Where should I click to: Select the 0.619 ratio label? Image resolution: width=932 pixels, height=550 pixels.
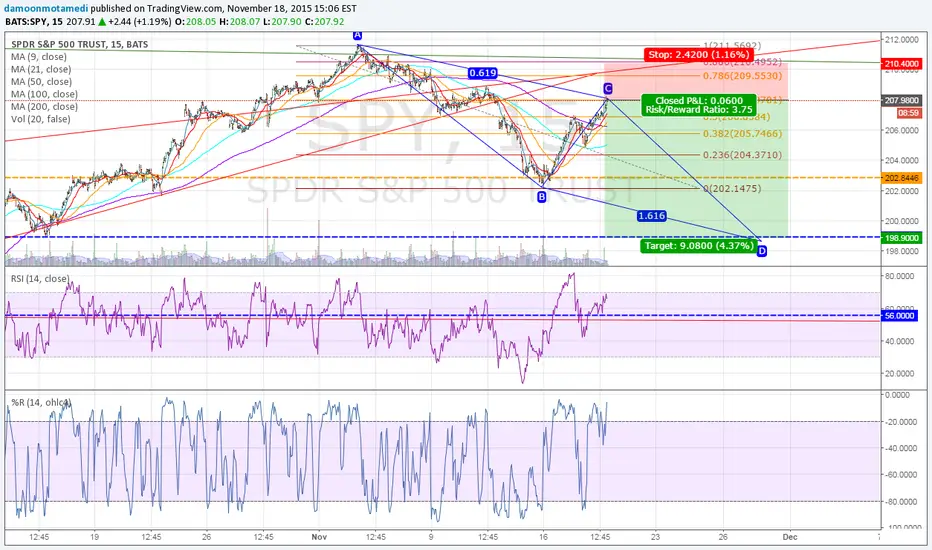tap(483, 73)
